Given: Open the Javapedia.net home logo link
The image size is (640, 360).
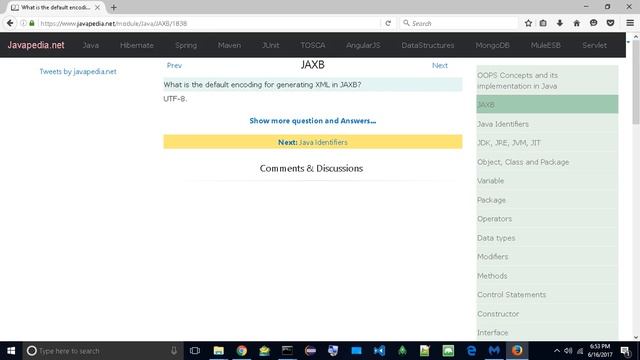Looking at the screenshot, I should 36,45.
